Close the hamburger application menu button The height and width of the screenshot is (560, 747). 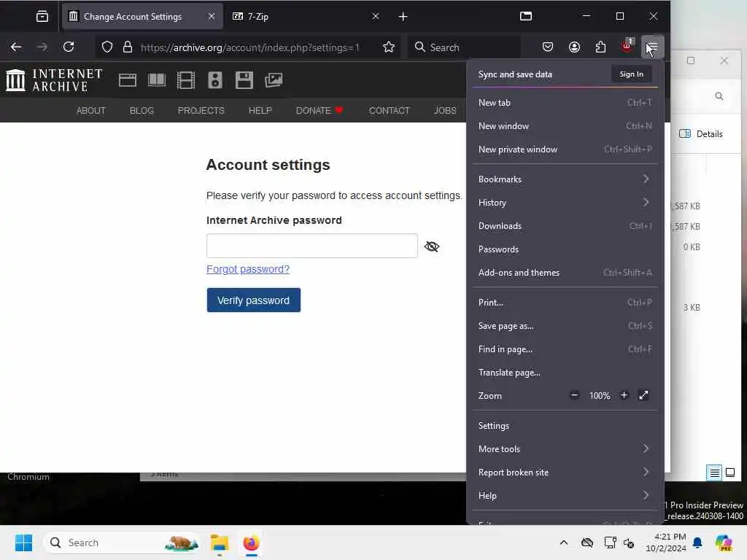click(652, 47)
